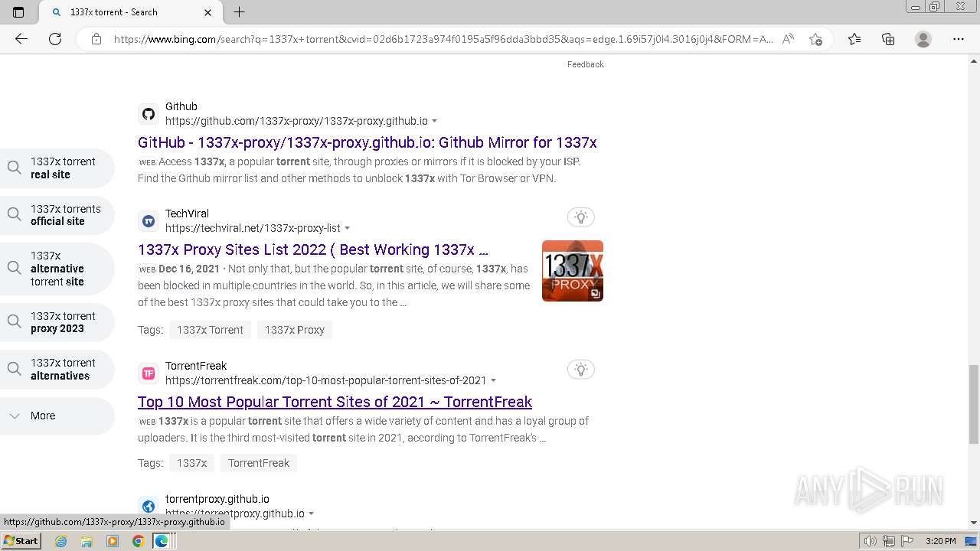Click the techviral.net/1337x-proxy-list URL text
Viewport: 980px width, 551px height.
click(x=253, y=228)
